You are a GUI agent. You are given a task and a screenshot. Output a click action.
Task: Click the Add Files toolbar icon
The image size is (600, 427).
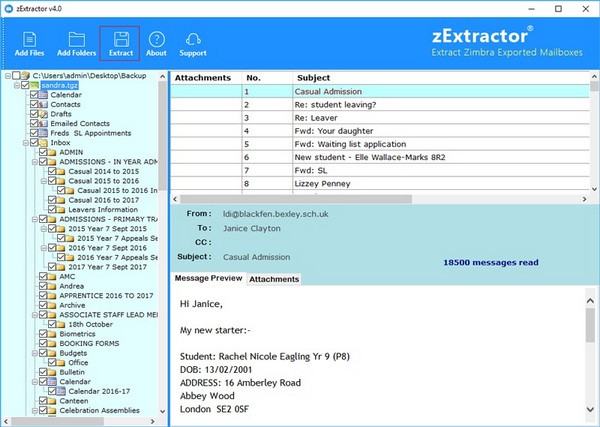click(x=29, y=44)
